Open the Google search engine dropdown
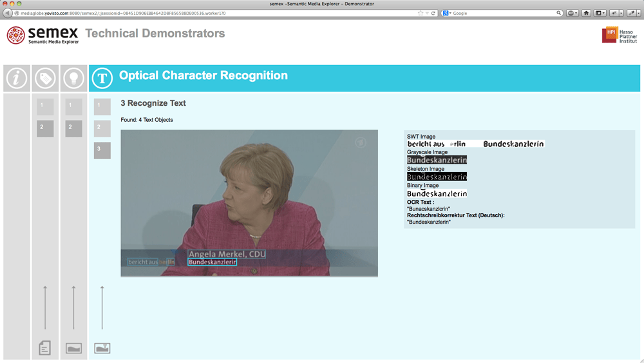Viewport: 644px width, 363px height. coord(446,13)
